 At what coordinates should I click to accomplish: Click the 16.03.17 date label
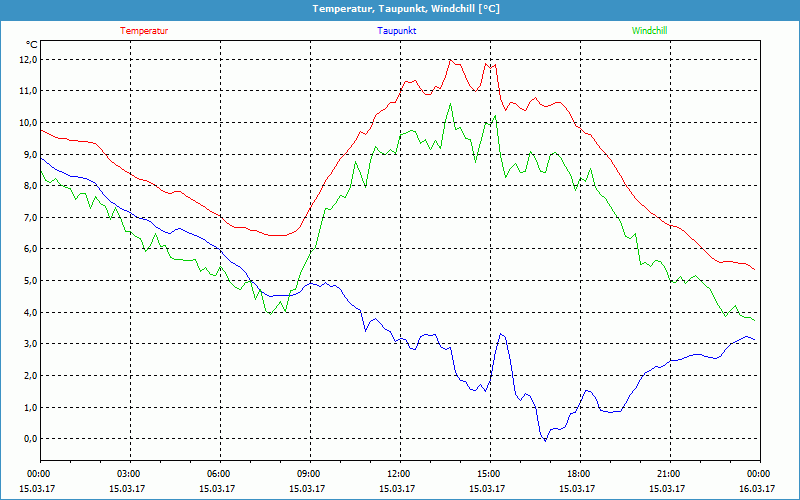(758, 489)
